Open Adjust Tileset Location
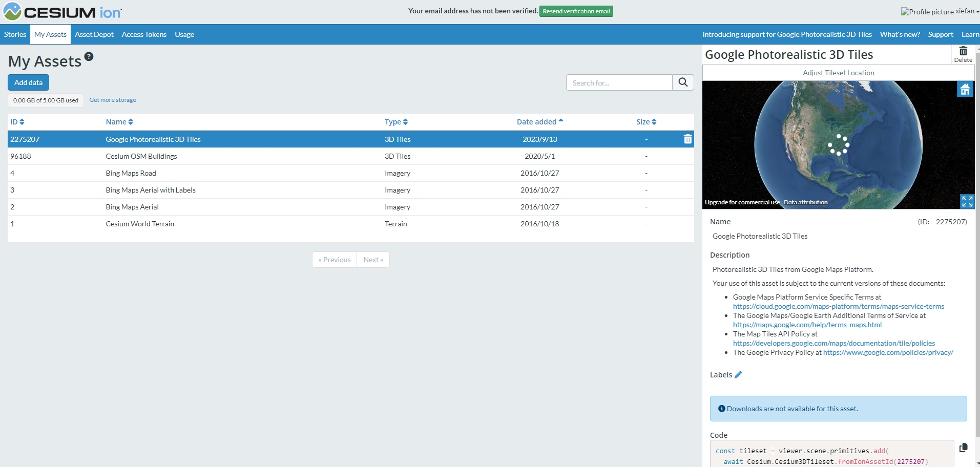The width and height of the screenshot is (980, 467). pos(838,73)
